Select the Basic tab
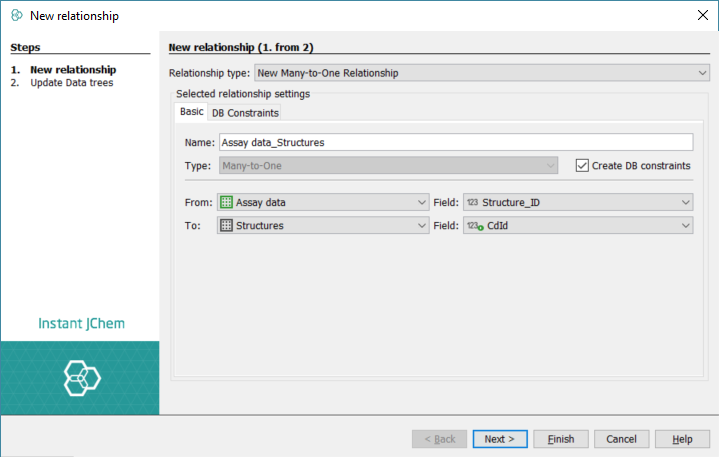 tap(191, 112)
